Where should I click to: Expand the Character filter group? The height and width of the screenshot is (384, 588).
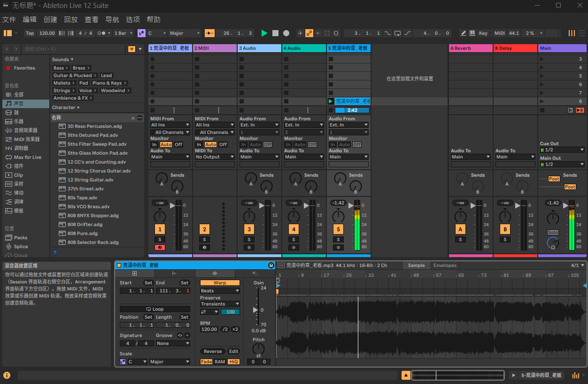tap(66, 107)
